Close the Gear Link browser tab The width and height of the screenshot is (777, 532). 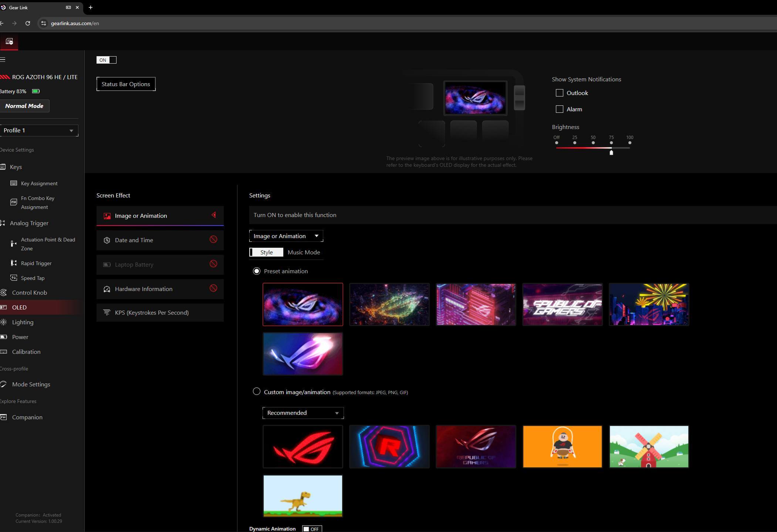click(77, 7)
